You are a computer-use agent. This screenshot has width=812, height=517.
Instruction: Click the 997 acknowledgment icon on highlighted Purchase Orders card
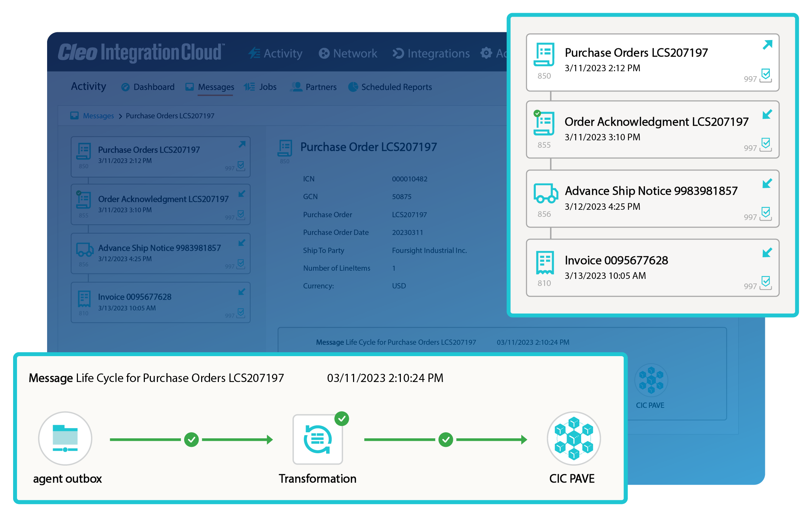tap(766, 75)
